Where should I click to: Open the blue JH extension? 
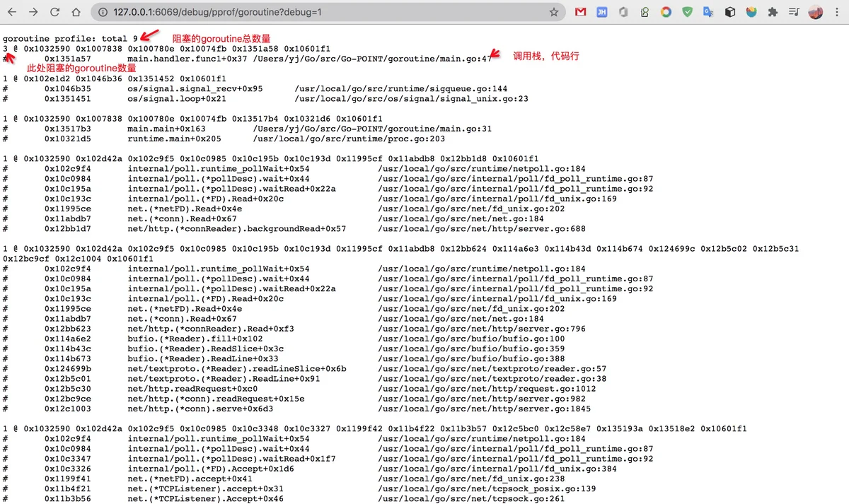pos(602,12)
